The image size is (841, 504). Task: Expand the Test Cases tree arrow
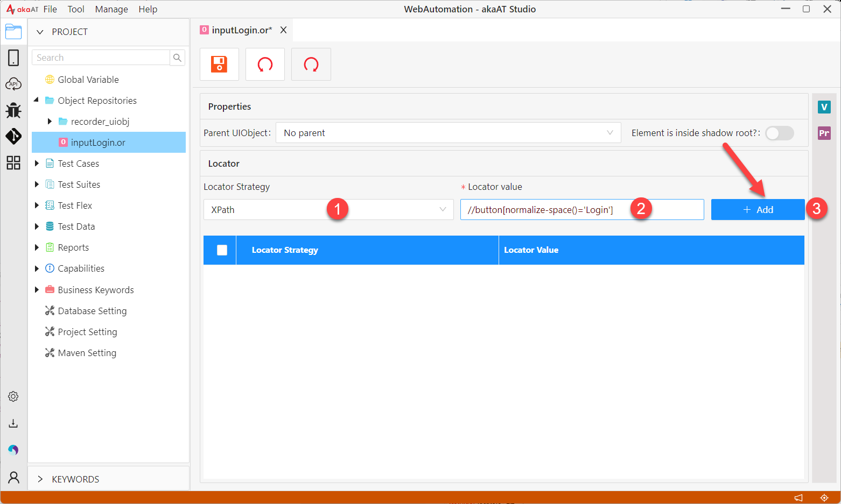[37, 164]
